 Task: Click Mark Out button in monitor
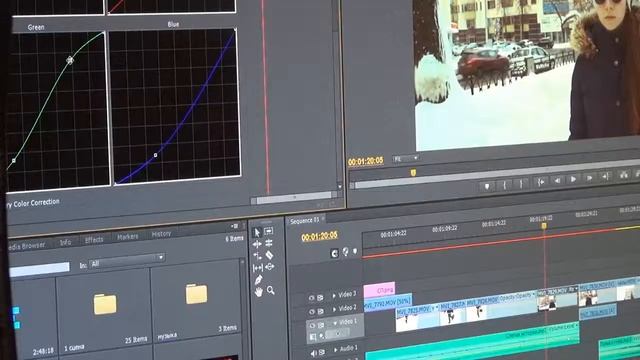pyautogui.click(x=521, y=184)
